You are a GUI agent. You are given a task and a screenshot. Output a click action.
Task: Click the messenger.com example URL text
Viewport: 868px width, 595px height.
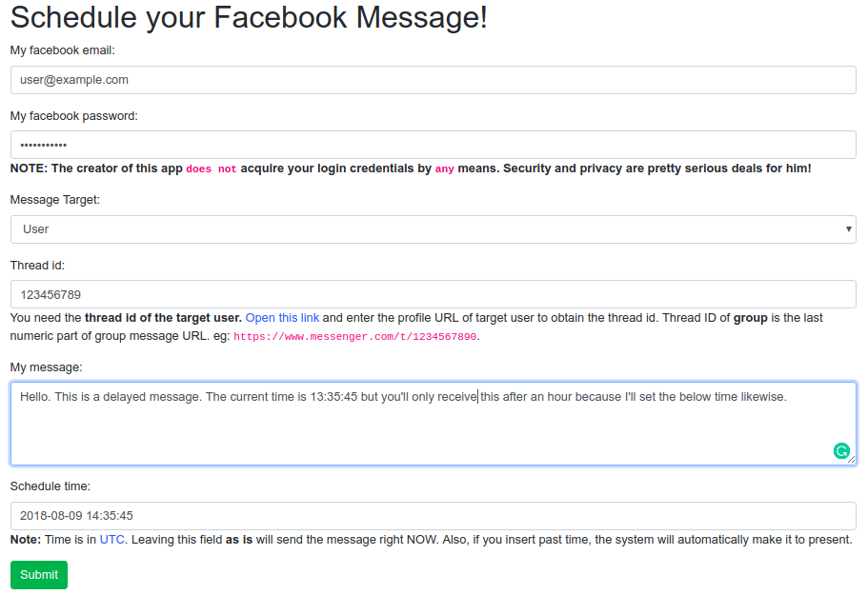[354, 337]
